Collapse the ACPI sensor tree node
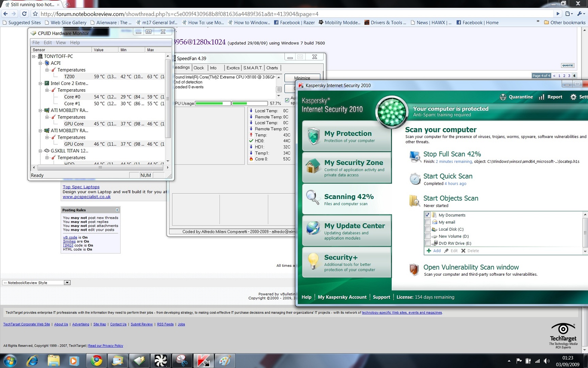 [x=40, y=63]
